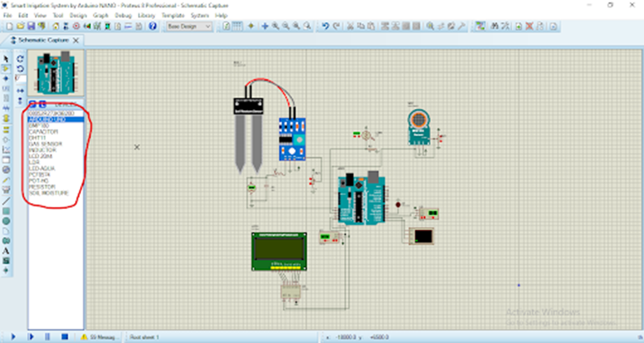The height and width of the screenshot is (343, 644).
Task: Choose the 2D text 'A' tool
Action: point(6,251)
